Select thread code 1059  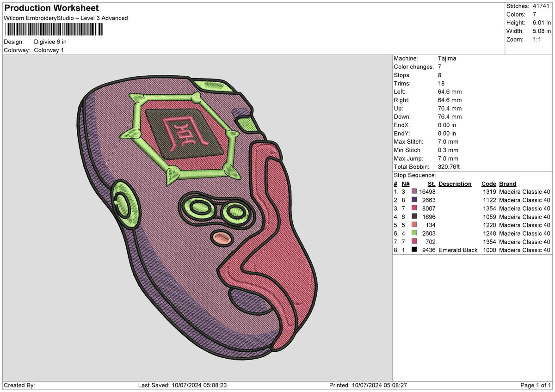489,217
